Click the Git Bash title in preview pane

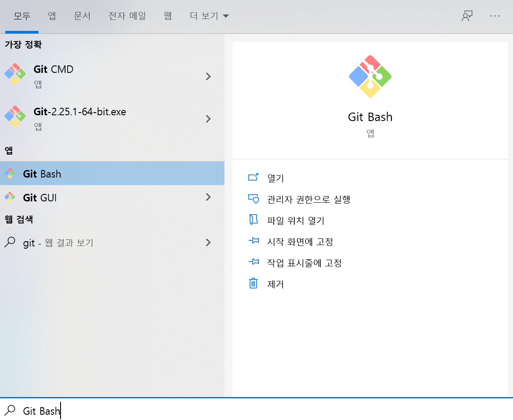[x=370, y=117]
